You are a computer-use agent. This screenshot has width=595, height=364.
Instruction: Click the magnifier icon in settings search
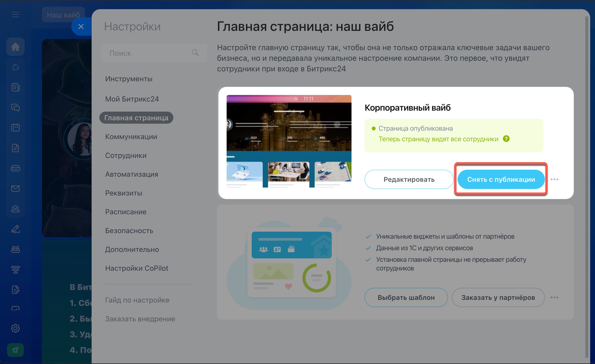pyautogui.click(x=195, y=52)
